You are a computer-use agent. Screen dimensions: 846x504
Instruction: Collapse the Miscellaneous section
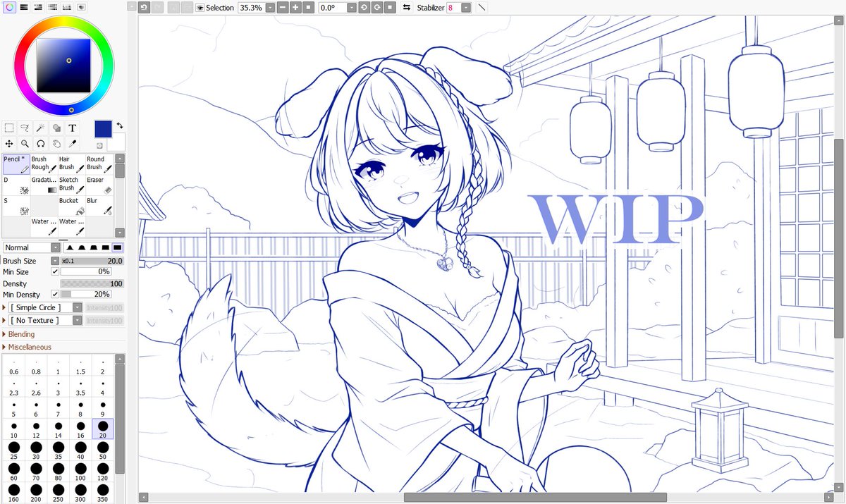30,347
